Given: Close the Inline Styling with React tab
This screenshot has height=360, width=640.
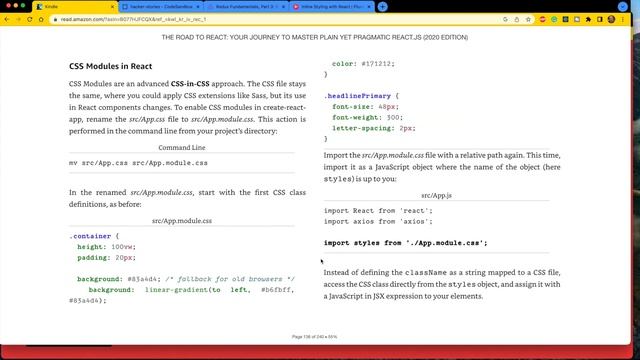Looking at the screenshot, I should pos(369,7).
